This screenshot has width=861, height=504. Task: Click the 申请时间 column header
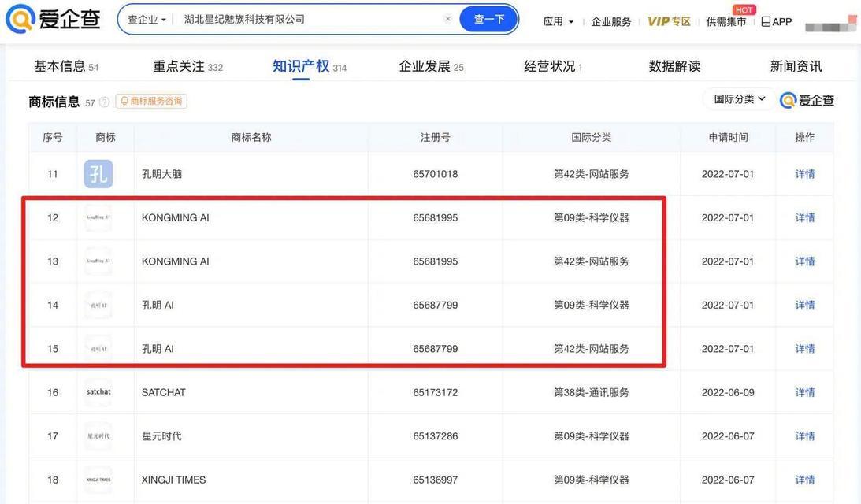(x=728, y=137)
